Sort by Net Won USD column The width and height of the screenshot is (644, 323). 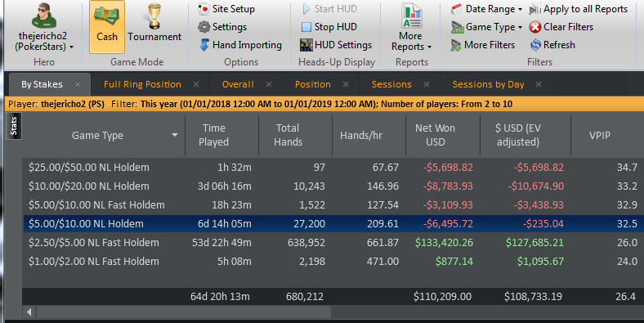[x=435, y=135]
